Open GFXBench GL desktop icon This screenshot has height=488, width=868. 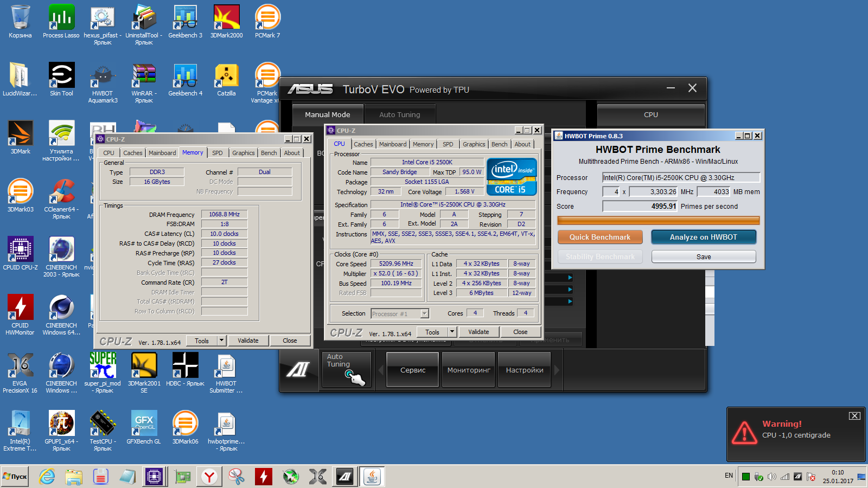(144, 427)
